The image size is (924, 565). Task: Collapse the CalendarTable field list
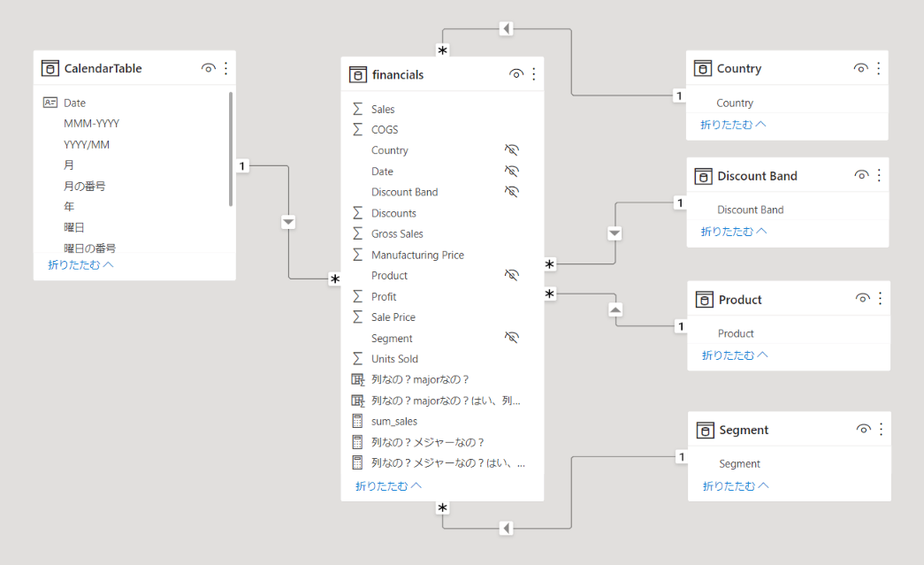(x=80, y=265)
